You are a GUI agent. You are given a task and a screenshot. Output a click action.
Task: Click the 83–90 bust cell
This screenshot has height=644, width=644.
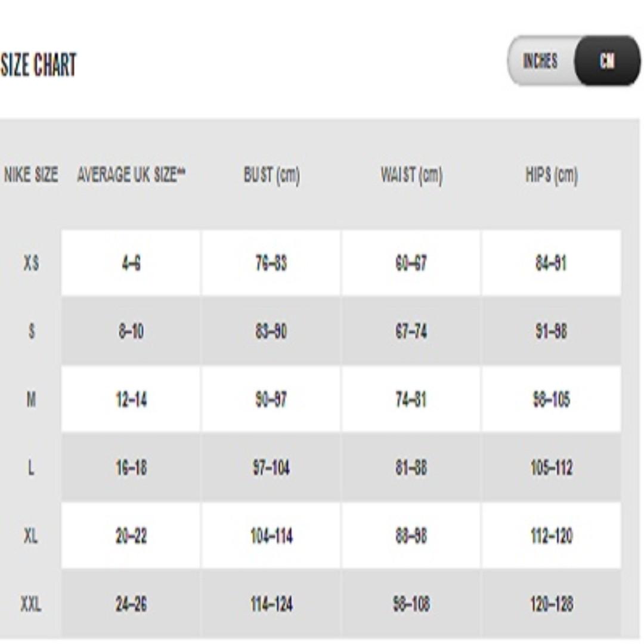click(x=271, y=332)
